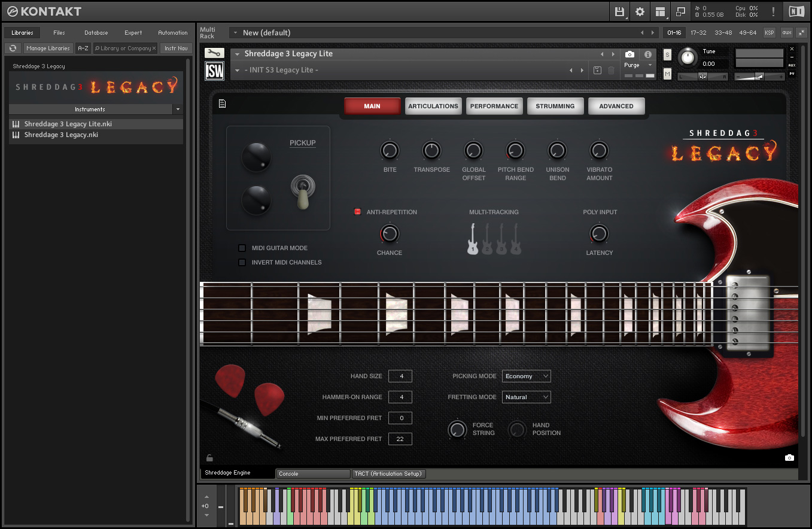
Task: Click the rack minimize arrows icon
Action: point(801,32)
